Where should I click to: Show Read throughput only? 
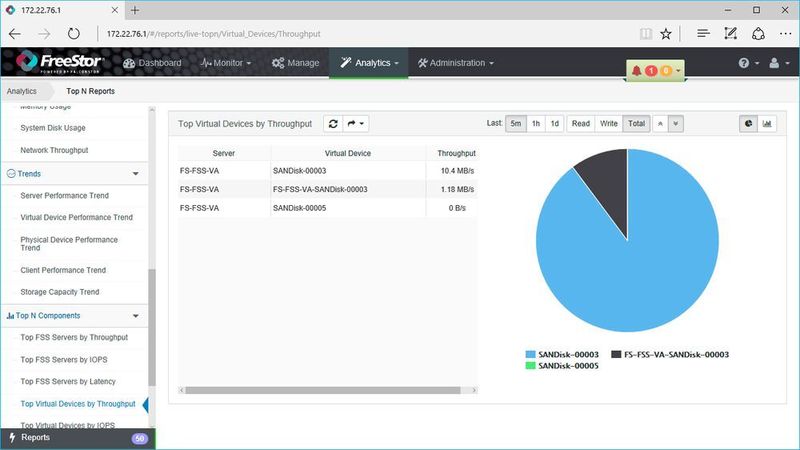point(581,123)
